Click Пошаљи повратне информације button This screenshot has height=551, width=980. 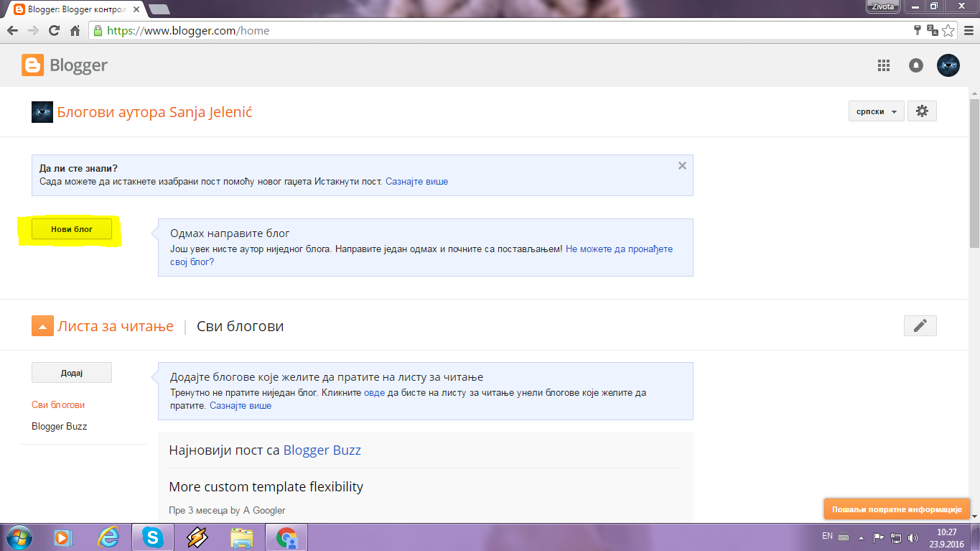pyautogui.click(x=896, y=509)
